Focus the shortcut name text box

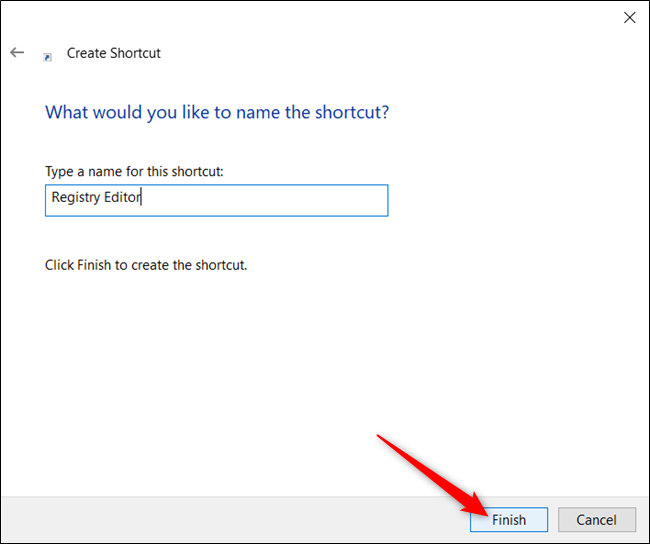point(216,200)
